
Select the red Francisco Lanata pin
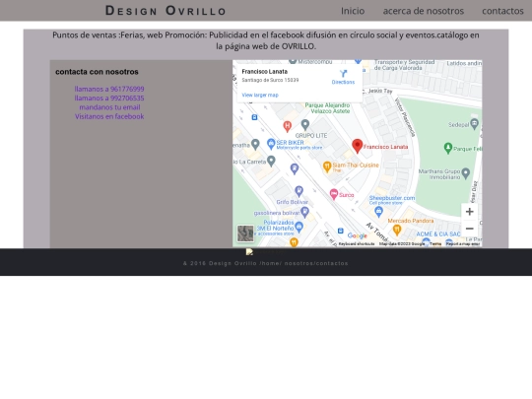tap(357, 146)
